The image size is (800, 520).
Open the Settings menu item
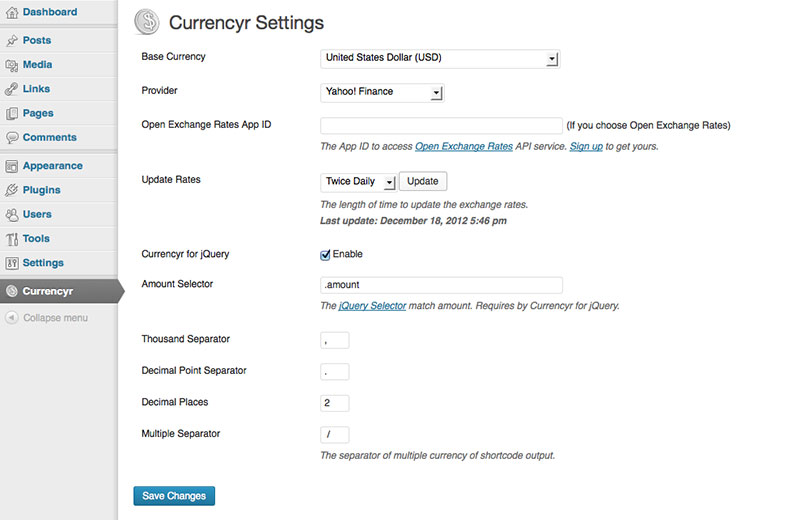tap(43, 263)
